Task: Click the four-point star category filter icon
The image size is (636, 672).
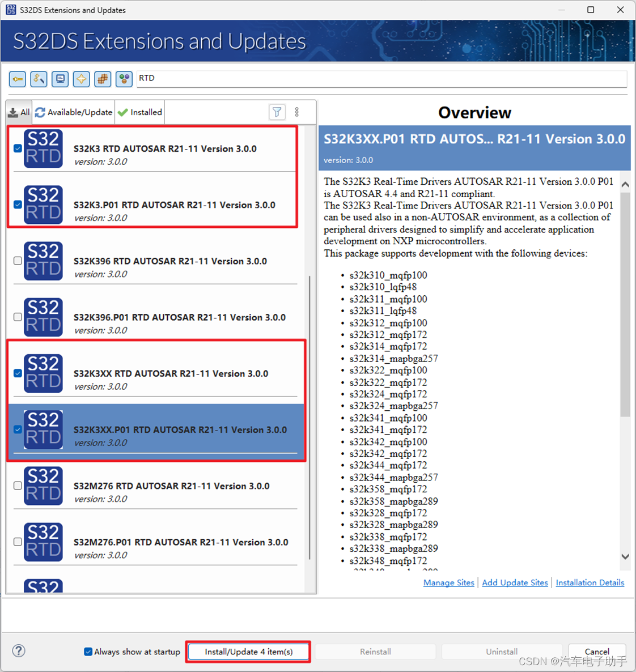Action: (x=82, y=79)
